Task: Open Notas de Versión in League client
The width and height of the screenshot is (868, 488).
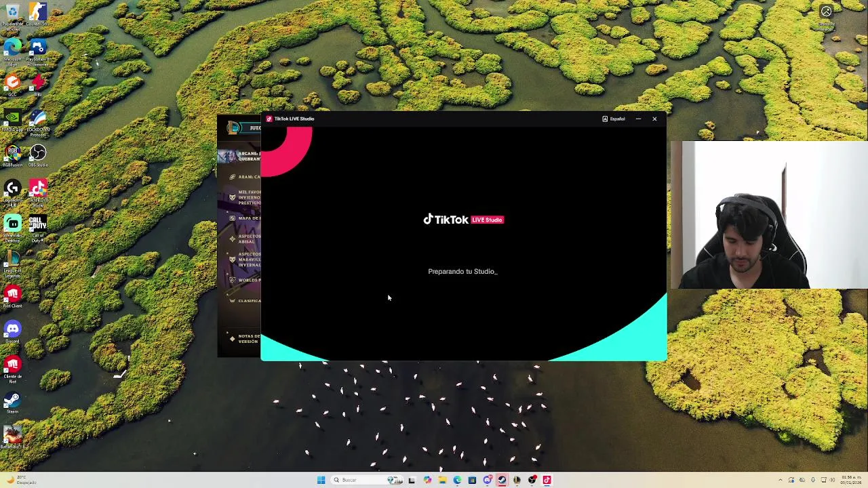Action: [245, 338]
